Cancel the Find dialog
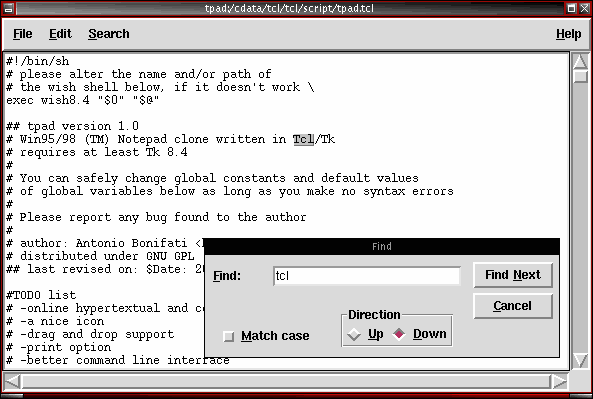The width and height of the screenshot is (593, 399). pyautogui.click(x=513, y=306)
